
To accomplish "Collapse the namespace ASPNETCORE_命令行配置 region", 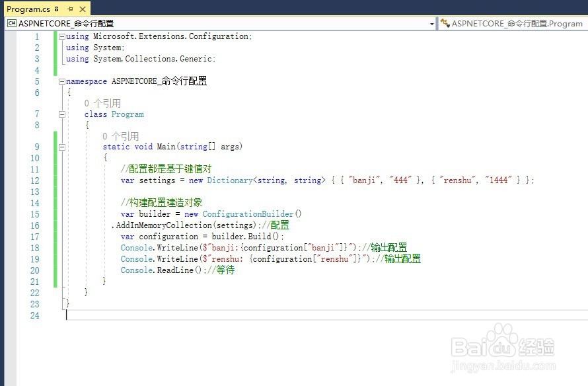I will pos(61,81).
